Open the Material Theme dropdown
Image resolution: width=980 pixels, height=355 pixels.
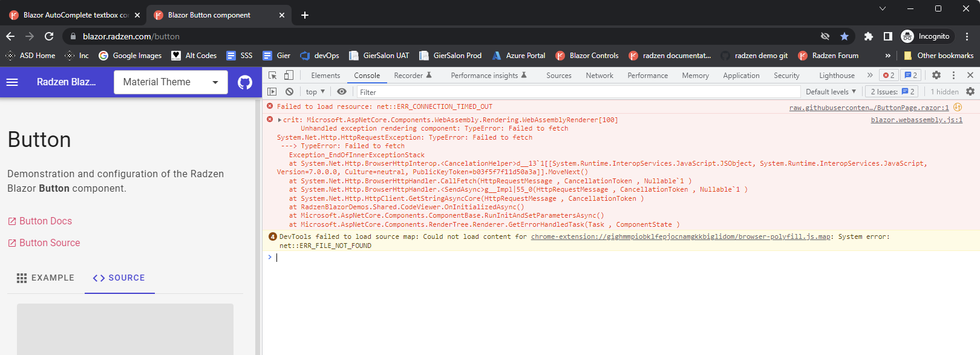click(171, 82)
